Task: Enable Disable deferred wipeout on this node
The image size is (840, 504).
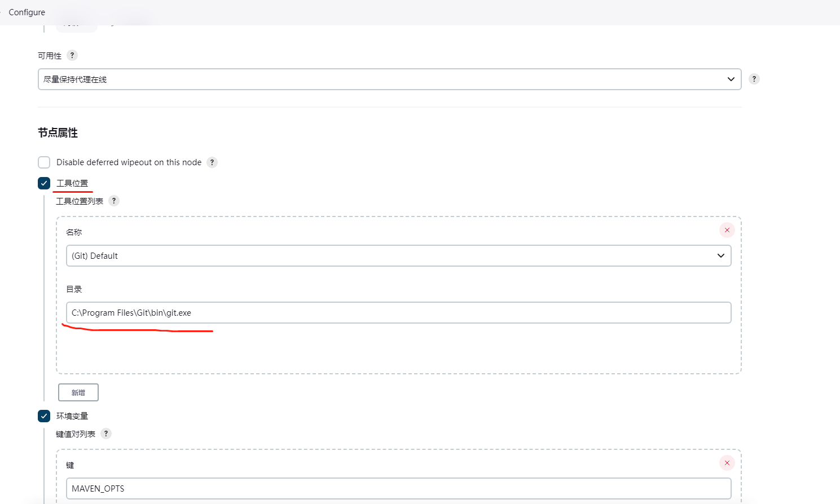Action: [44, 162]
